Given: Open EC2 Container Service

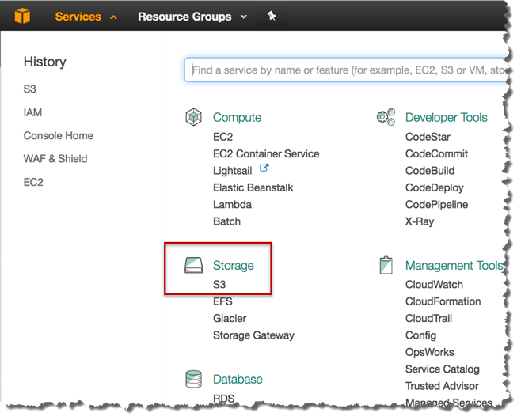Looking at the screenshot, I should (x=266, y=153).
